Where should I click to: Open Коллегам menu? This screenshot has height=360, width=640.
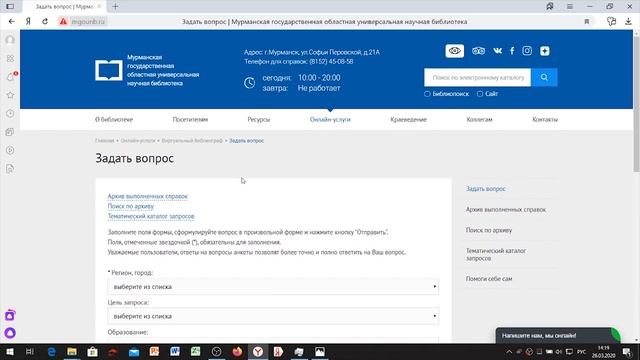[x=480, y=120]
